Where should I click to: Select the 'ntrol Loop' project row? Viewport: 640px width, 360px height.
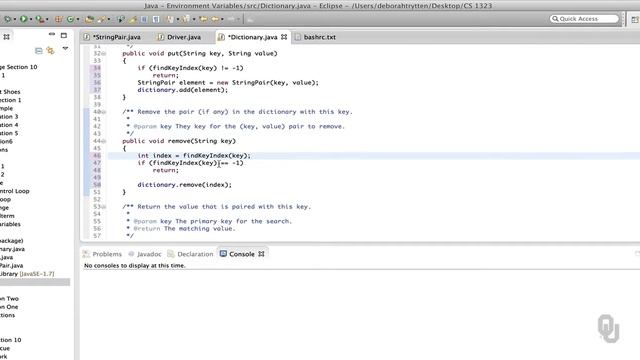click(15, 191)
